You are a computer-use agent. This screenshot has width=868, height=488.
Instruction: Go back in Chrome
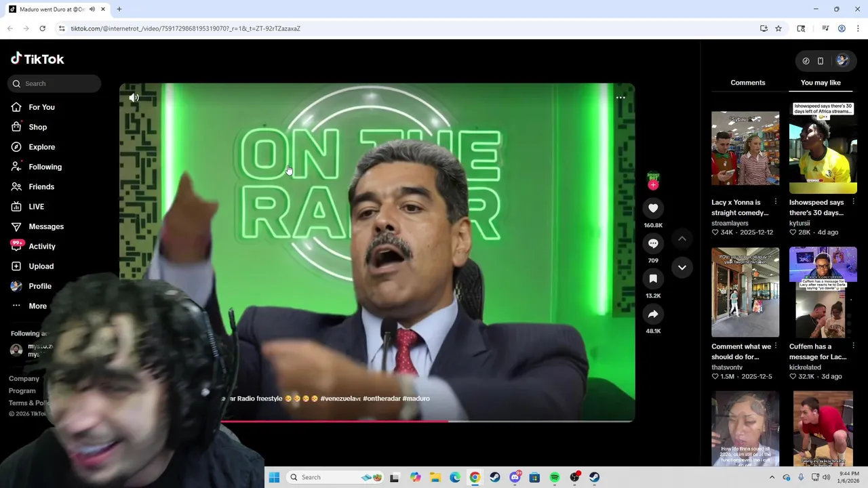point(9,28)
